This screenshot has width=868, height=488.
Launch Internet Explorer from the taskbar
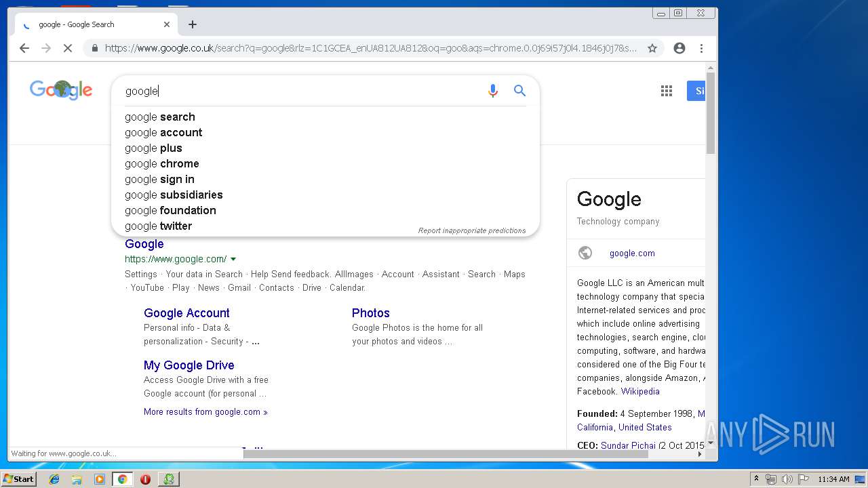54,479
